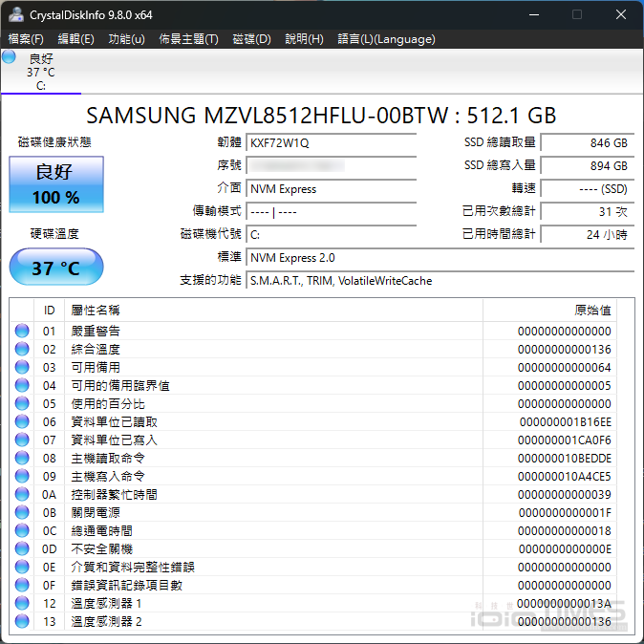644x644 pixels.
Task: Click the 原始值 column header
Action: tap(550, 311)
